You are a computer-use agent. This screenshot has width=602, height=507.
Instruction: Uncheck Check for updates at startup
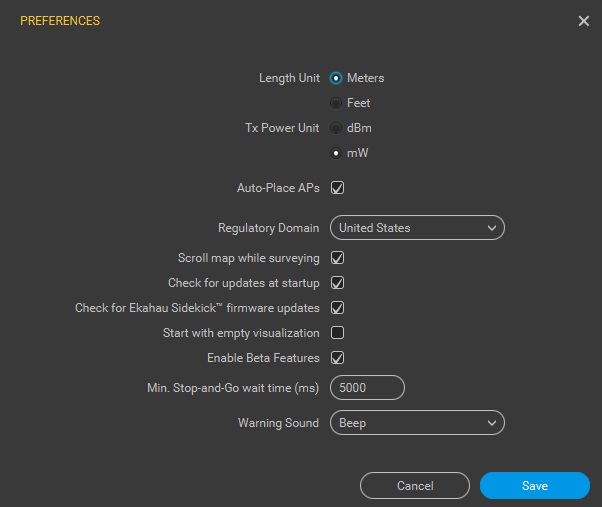[338, 283]
